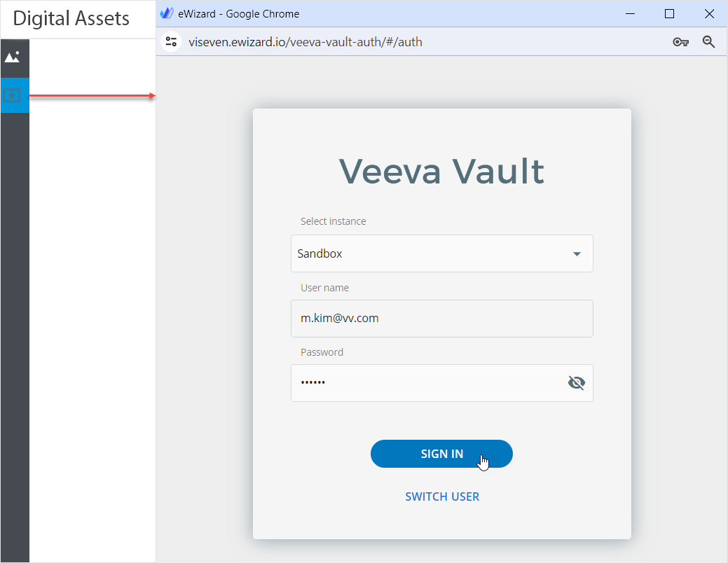Minimize the eWizard Chrome window

(631, 13)
